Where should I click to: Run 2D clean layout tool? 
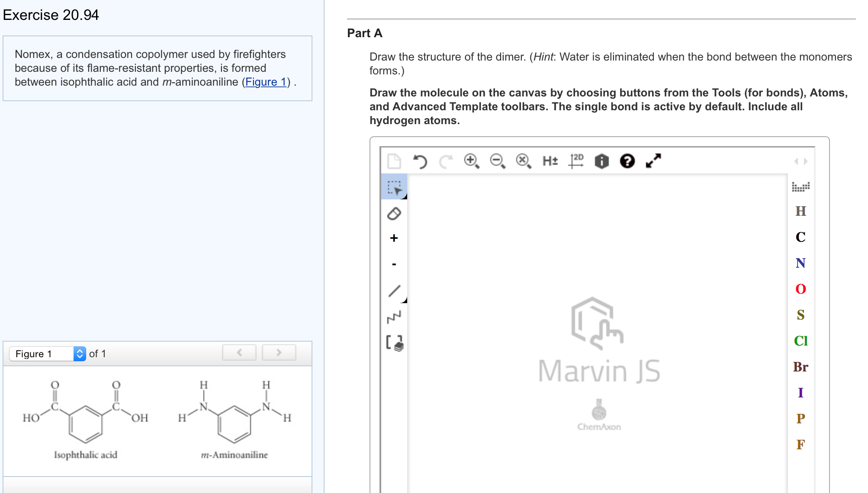coord(576,161)
